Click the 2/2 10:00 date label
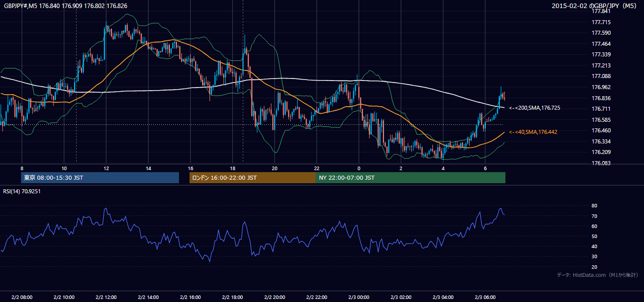Viewport: 644px width, 302px height. pyautogui.click(x=64, y=297)
